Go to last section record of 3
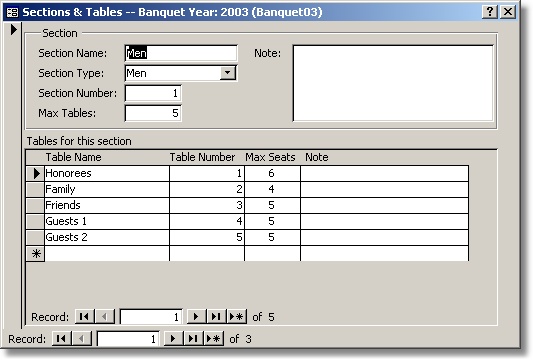 (x=193, y=339)
